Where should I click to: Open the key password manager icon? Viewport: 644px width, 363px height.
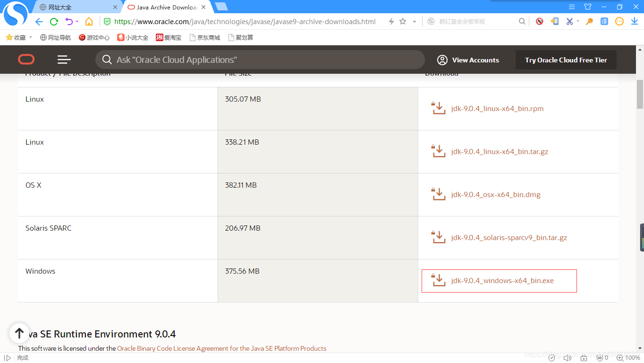click(589, 21)
